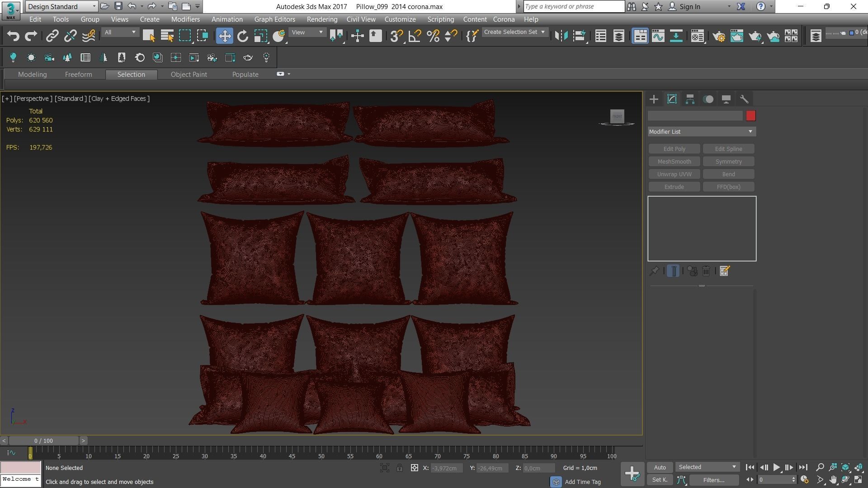Image resolution: width=868 pixels, height=488 pixels.
Task: Click Remove modifier trash icon
Action: tap(706, 271)
